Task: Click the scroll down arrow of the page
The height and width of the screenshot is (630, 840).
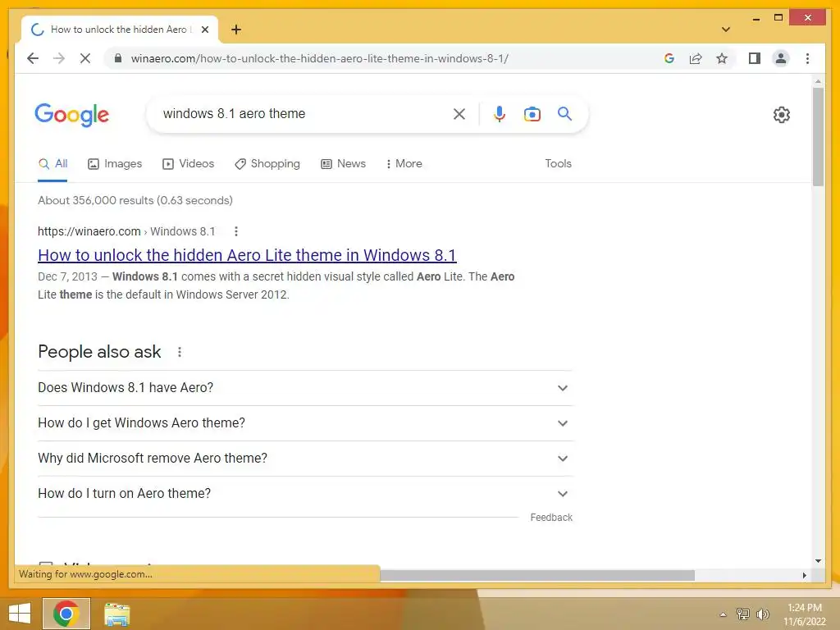Action: (x=818, y=561)
